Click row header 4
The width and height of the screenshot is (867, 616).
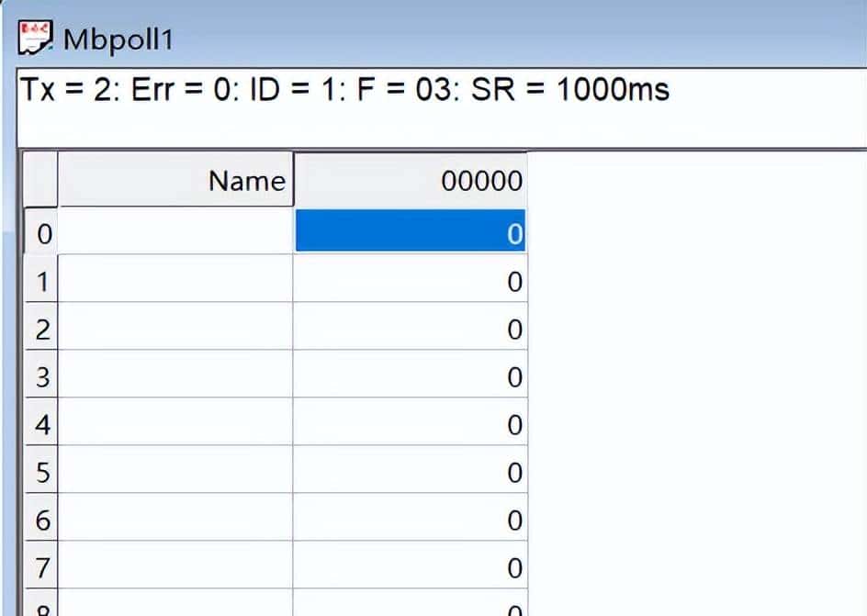tap(41, 425)
